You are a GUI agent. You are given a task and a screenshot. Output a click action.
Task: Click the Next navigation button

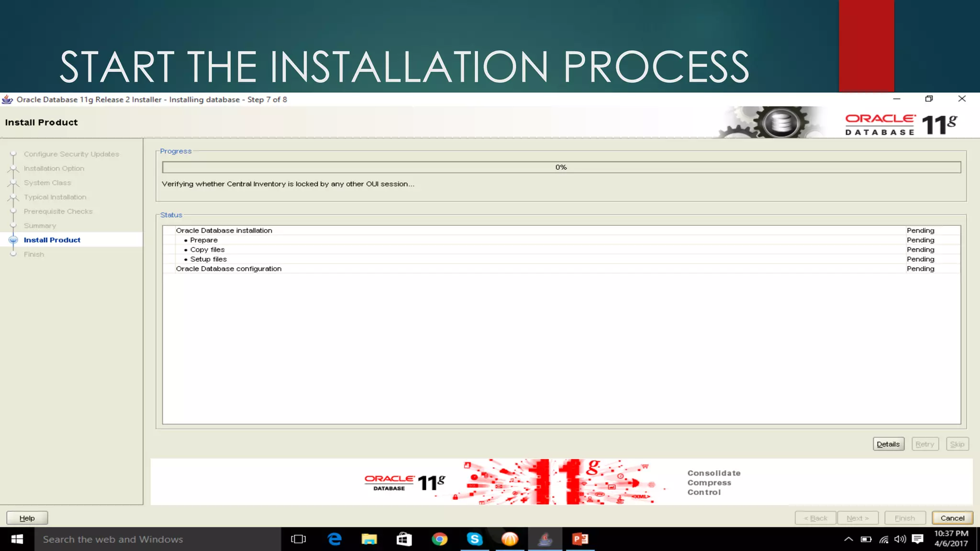point(857,518)
